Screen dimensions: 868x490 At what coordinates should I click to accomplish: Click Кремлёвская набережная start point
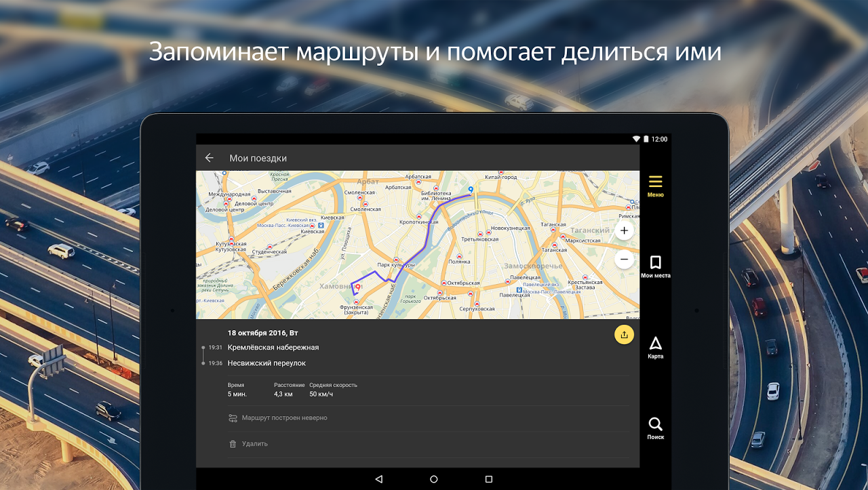273,348
